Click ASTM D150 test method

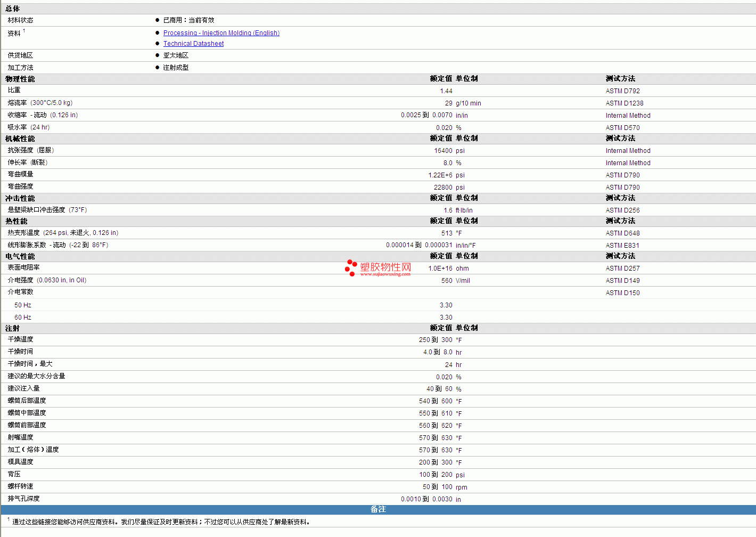pyautogui.click(x=622, y=293)
